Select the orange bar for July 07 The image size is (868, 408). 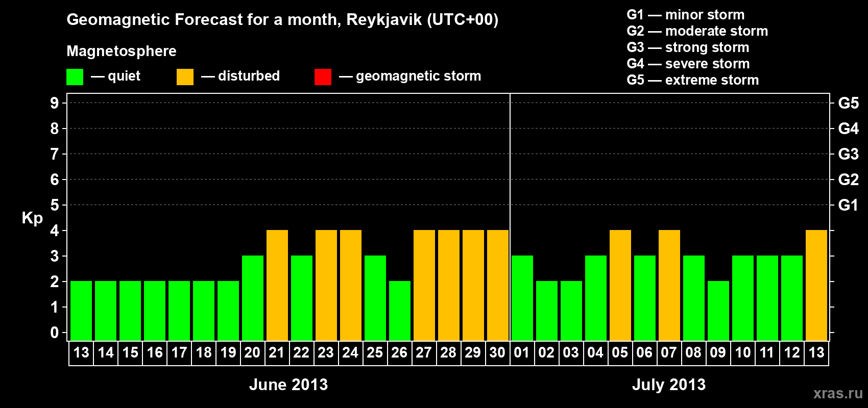tap(669, 285)
